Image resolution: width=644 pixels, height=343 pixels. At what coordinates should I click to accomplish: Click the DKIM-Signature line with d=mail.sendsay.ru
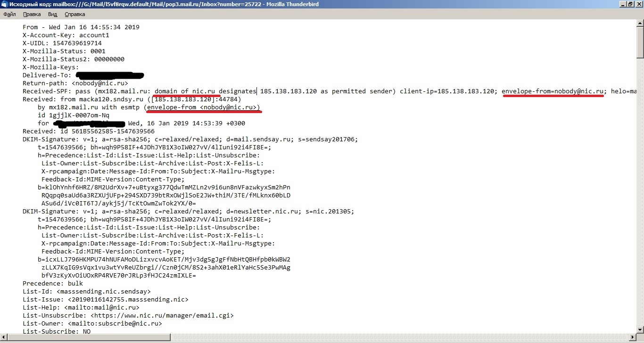pos(190,139)
